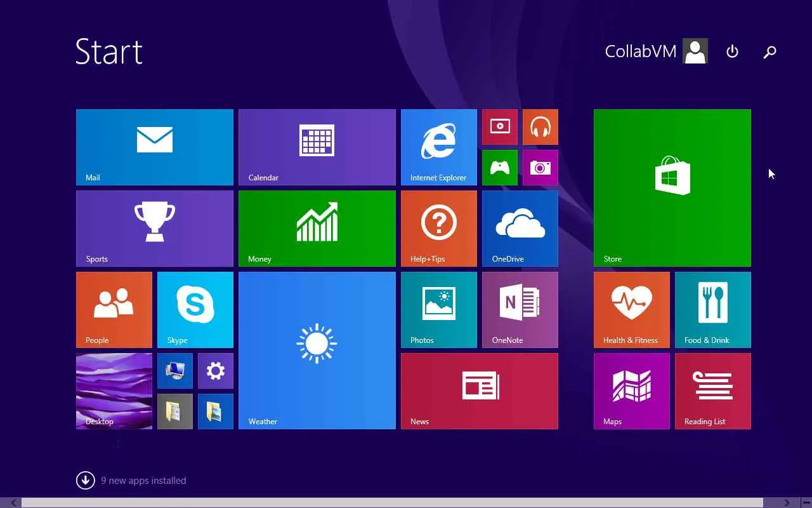The width and height of the screenshot is (812, 508).
Task: Click the '9 new apps installed' text
Action: point(143,481)
